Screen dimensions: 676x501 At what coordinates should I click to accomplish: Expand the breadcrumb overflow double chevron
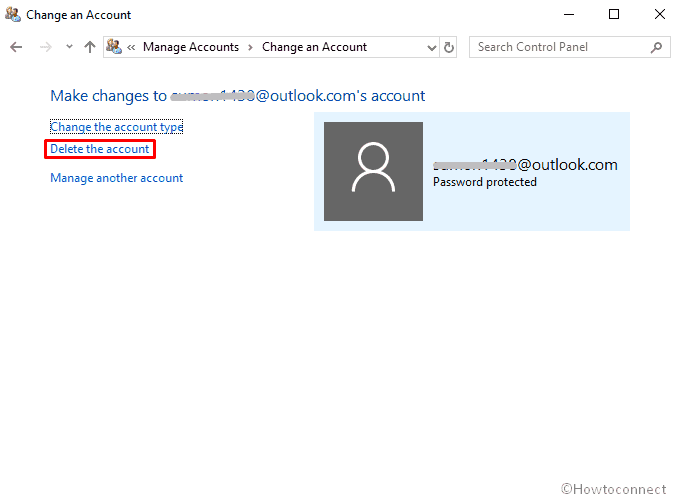pos(131,47)
